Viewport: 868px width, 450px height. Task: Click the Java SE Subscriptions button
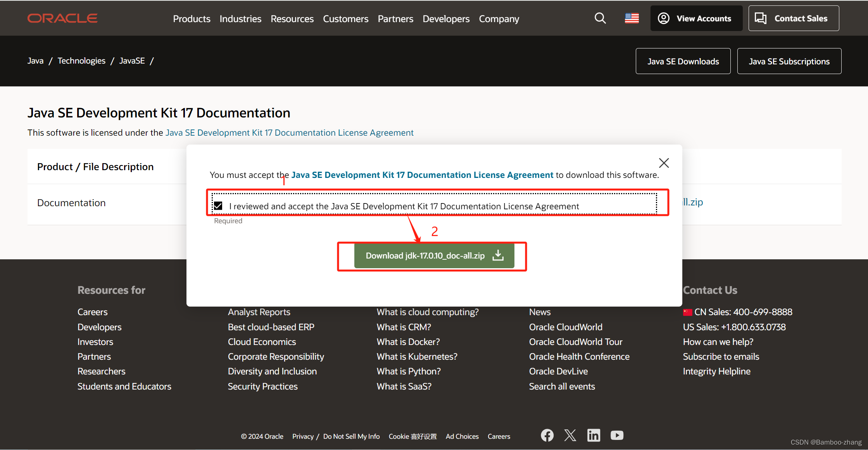click(789, 61)
